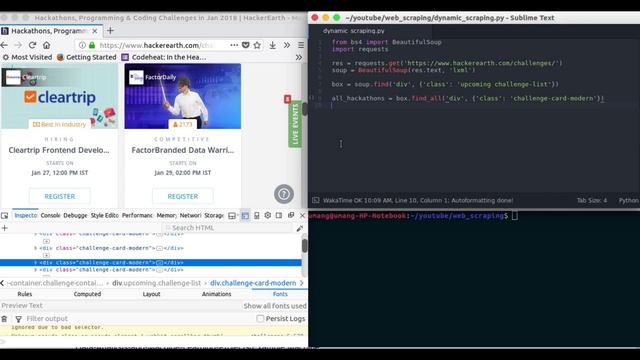
Task: Show site information icon in address bar
Action: coord(82,45)
